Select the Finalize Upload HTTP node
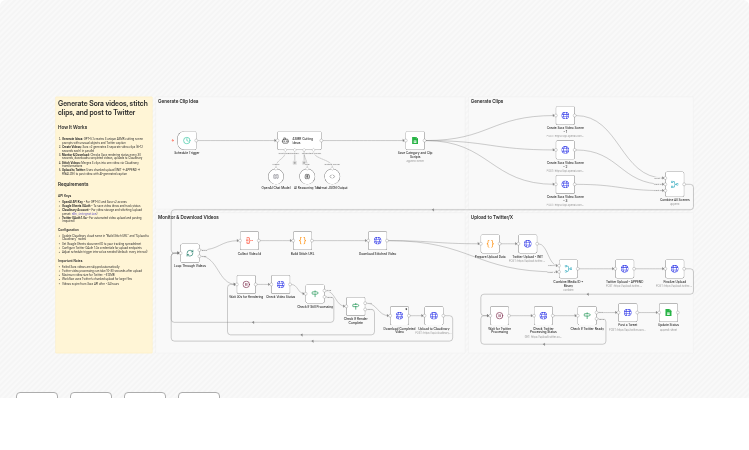 pyautogui.click(x=674, y=268)
